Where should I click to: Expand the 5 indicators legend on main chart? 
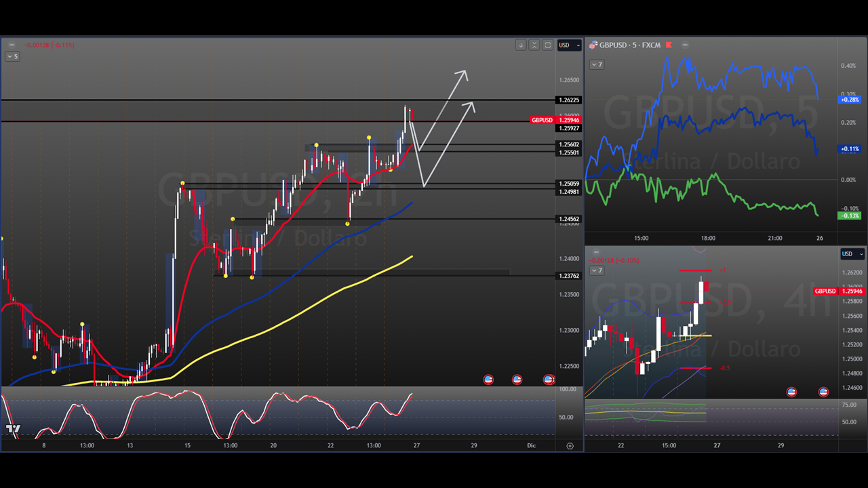(12, 56)
